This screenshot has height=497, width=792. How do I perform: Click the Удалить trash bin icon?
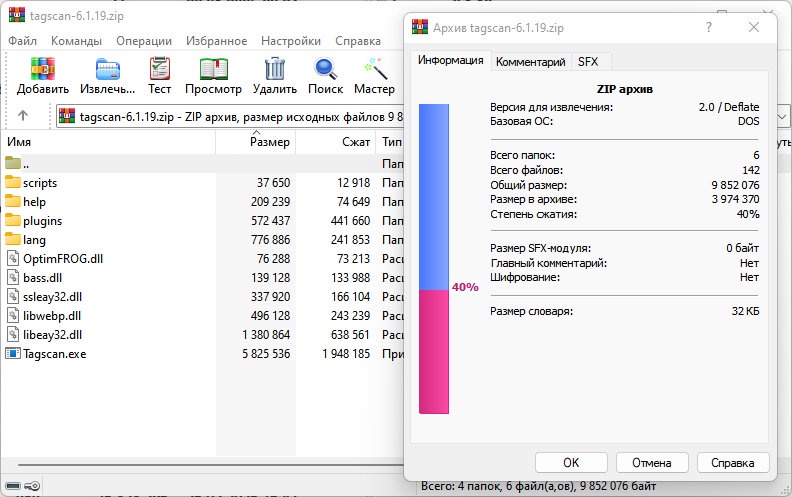pos(275,69)
